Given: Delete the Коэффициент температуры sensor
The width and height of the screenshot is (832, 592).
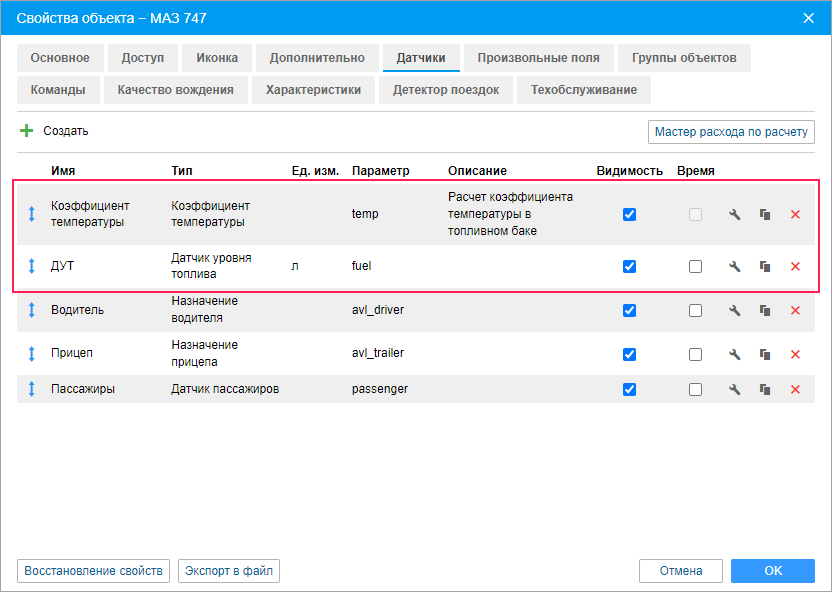Looking at the screenshot, I should click(796, 214).
